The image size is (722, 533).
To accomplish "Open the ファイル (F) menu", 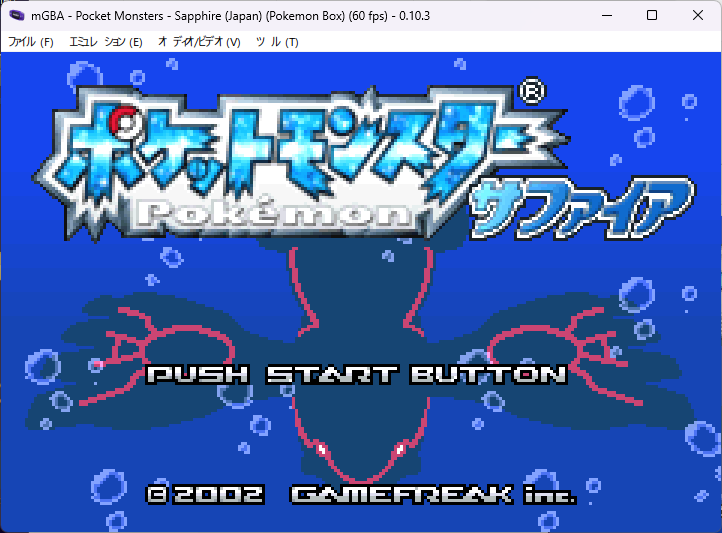I will click(31, 42).
